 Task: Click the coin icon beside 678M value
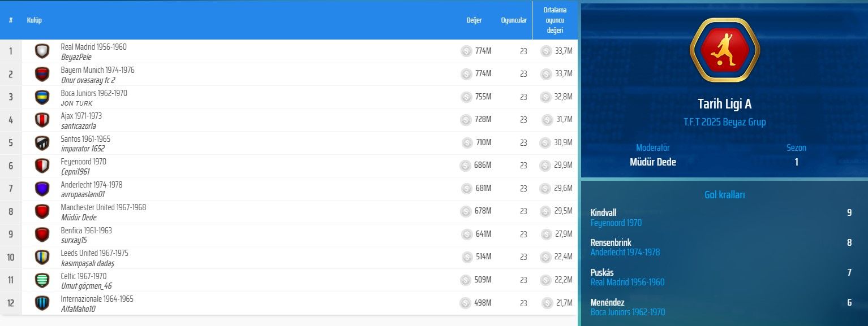tap(466, 211)
